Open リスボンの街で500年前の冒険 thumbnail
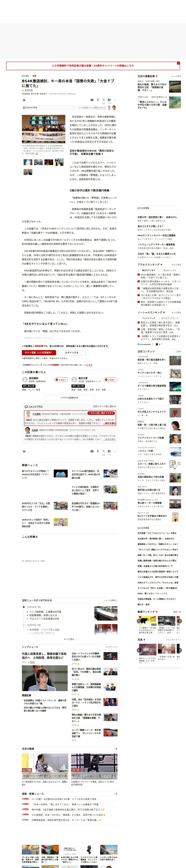 (109, 850)
